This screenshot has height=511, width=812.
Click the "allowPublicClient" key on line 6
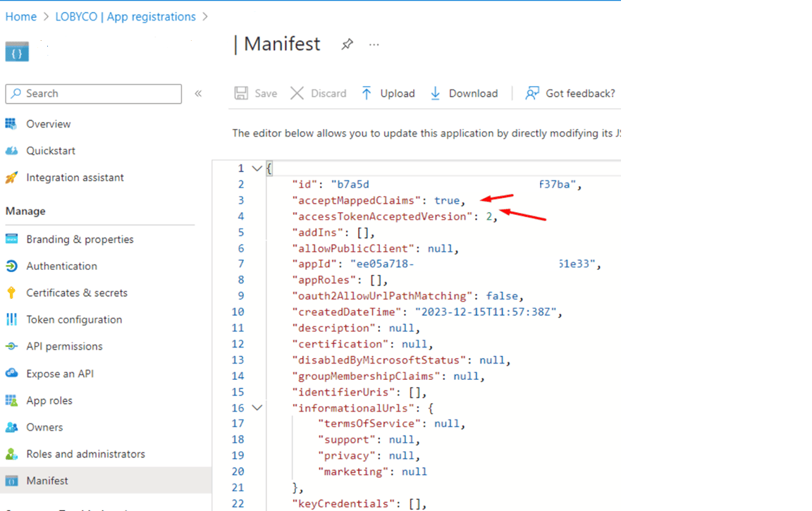pyautogui.click(x=353, y=249)
